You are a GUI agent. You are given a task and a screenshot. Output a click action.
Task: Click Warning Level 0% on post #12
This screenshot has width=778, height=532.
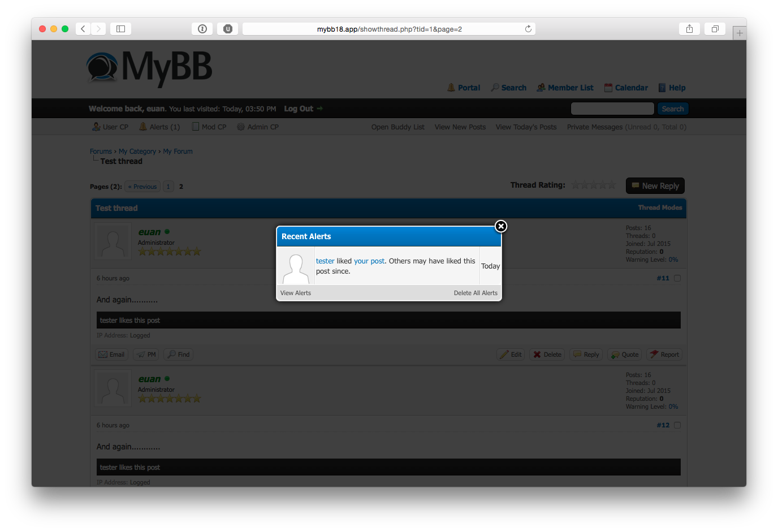point(673,406)
